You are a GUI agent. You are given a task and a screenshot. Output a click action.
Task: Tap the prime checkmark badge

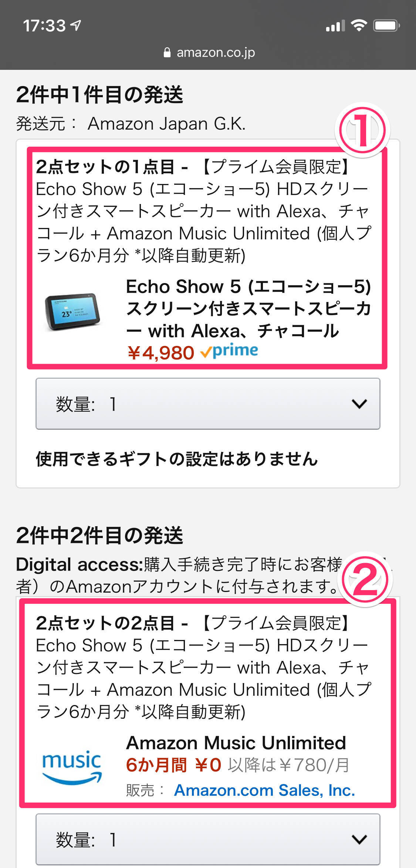coord(229,351)
